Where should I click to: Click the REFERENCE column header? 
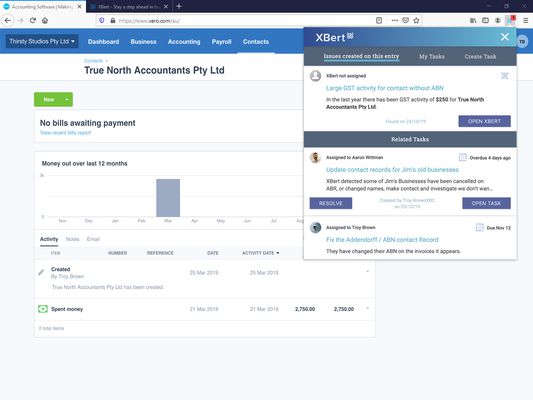[160, 253]
